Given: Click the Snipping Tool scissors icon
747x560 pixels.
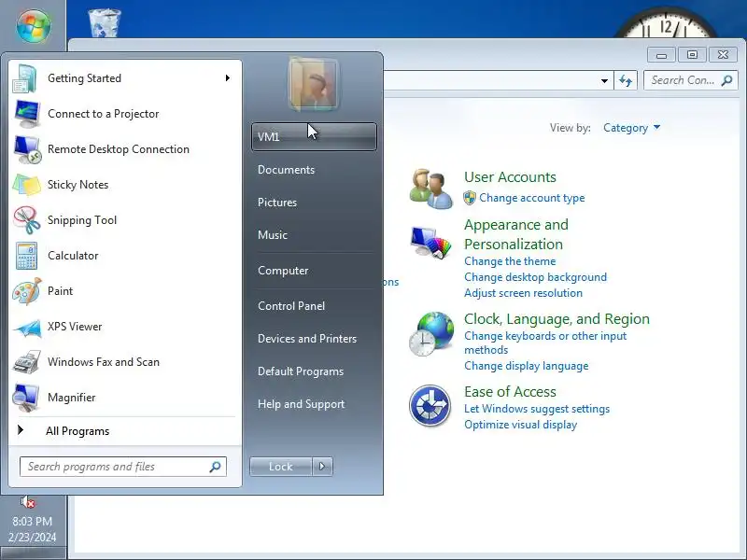Looking at the screenshot, I should [x=27, y=220].
